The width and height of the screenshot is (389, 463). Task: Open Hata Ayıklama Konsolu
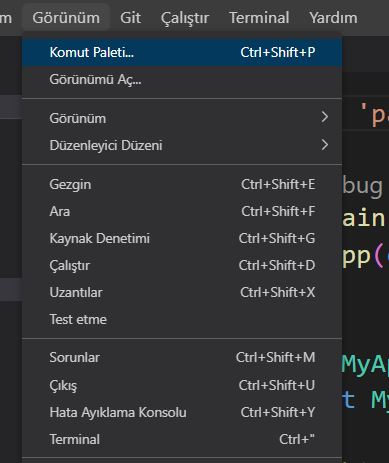(182, 412)
